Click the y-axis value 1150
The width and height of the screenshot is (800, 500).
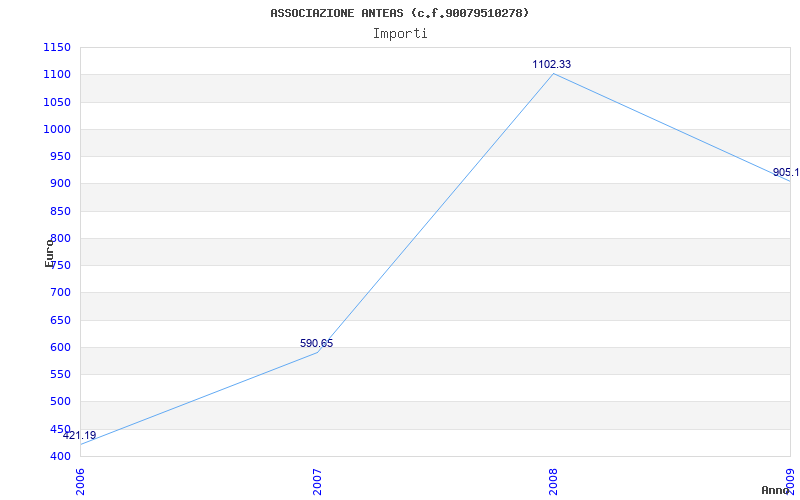57,47
